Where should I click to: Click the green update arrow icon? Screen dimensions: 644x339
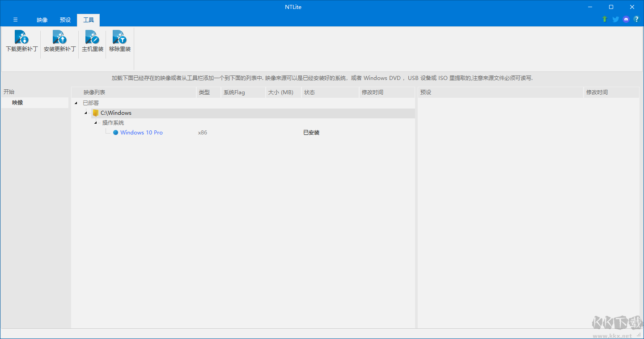pyautogui.click(x=605, y=19)
